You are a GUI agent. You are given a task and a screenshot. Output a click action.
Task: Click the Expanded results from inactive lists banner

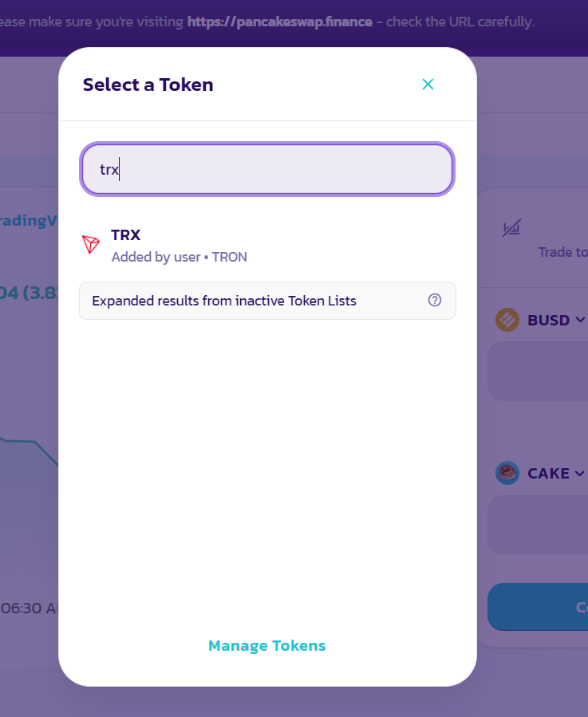[267, 301]
